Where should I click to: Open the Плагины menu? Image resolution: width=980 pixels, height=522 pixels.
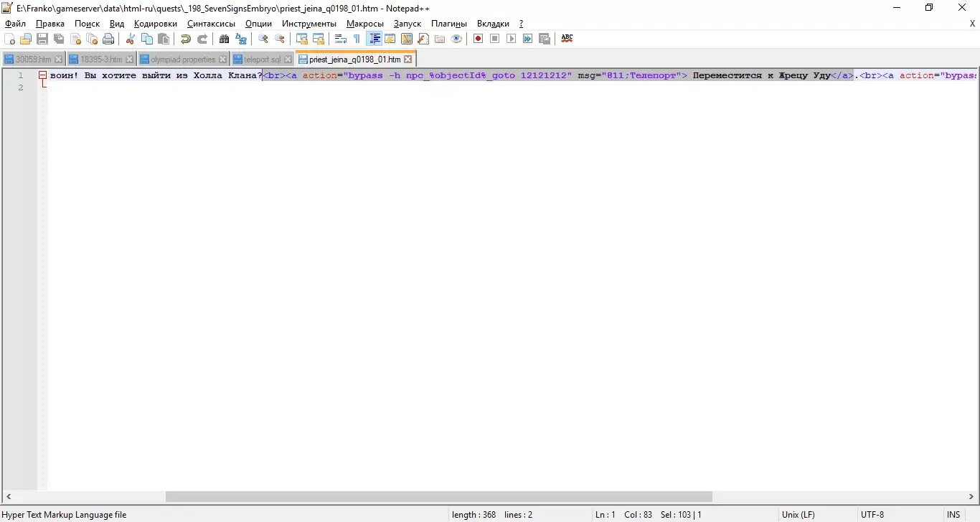click(x=449, y=24)
